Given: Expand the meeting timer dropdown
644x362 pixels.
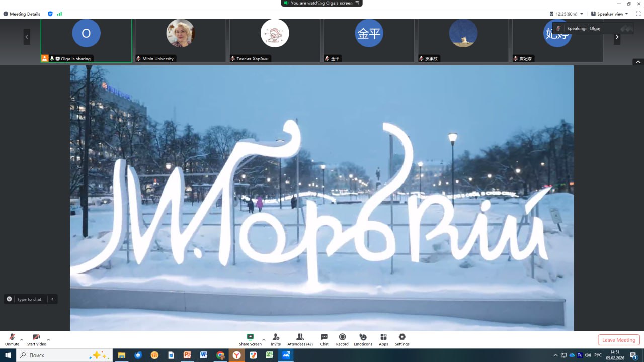Looking at the screenshot, I should [582, 14].
